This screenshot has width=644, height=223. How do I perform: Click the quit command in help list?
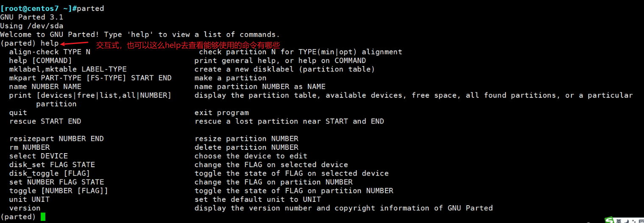pyautogui.click(x=18, y=113)
